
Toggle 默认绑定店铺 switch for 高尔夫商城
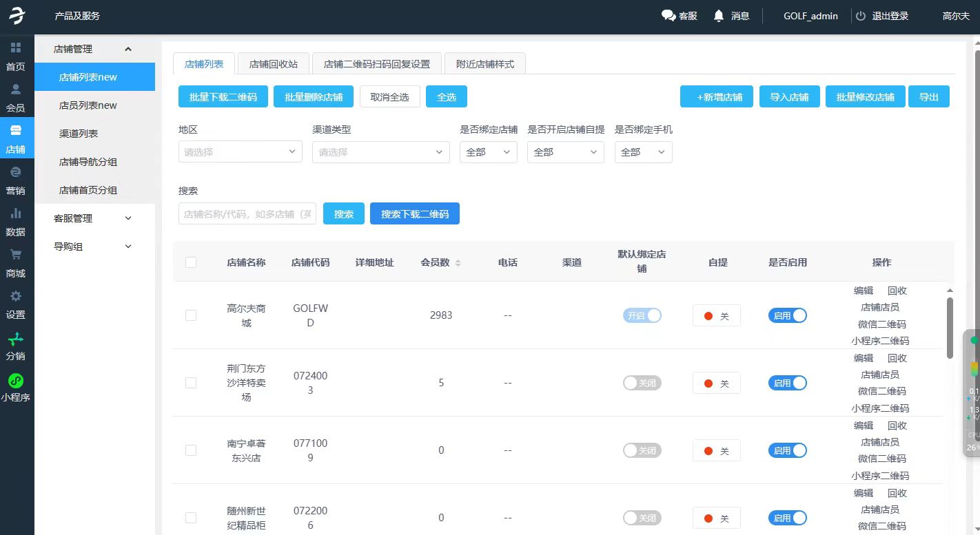coord(642,315)
